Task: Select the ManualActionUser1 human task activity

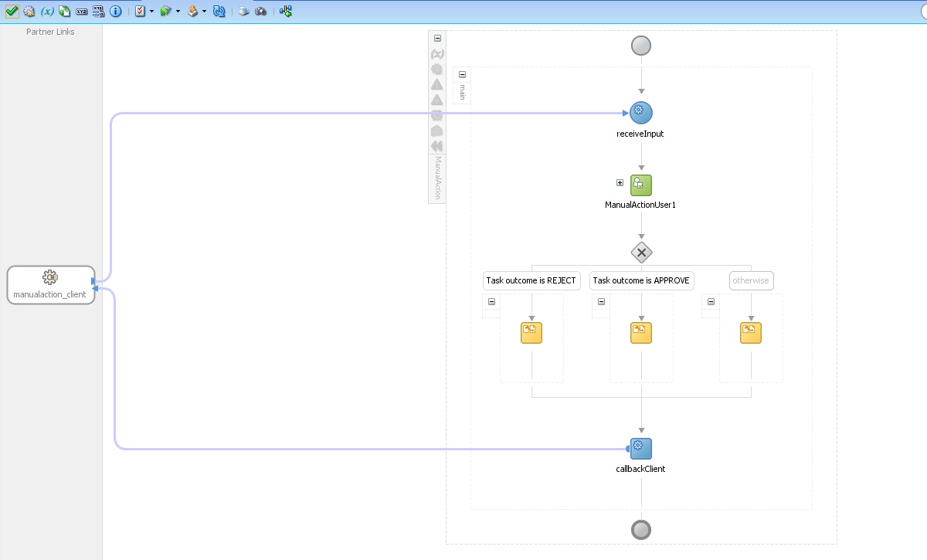Action: coord(640,184)
